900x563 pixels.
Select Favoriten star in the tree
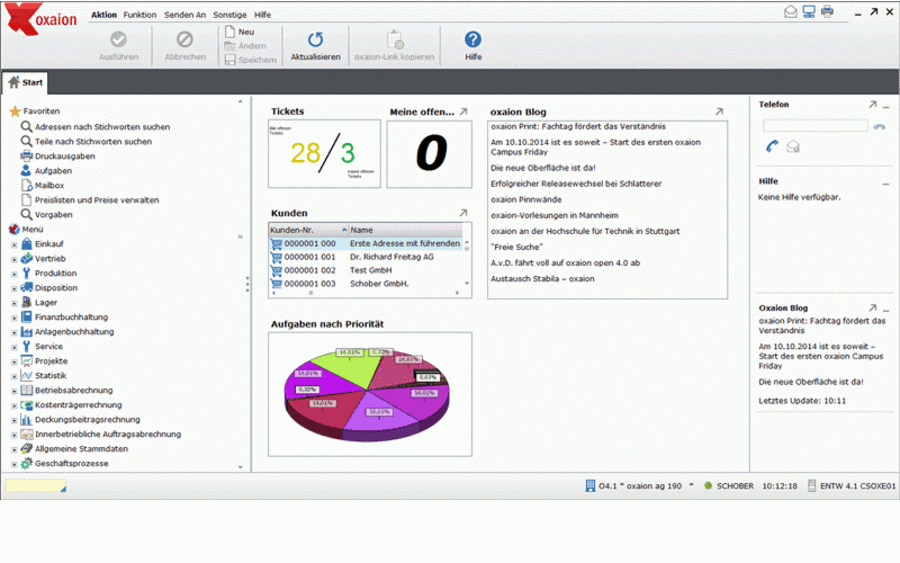click(15, 111)
